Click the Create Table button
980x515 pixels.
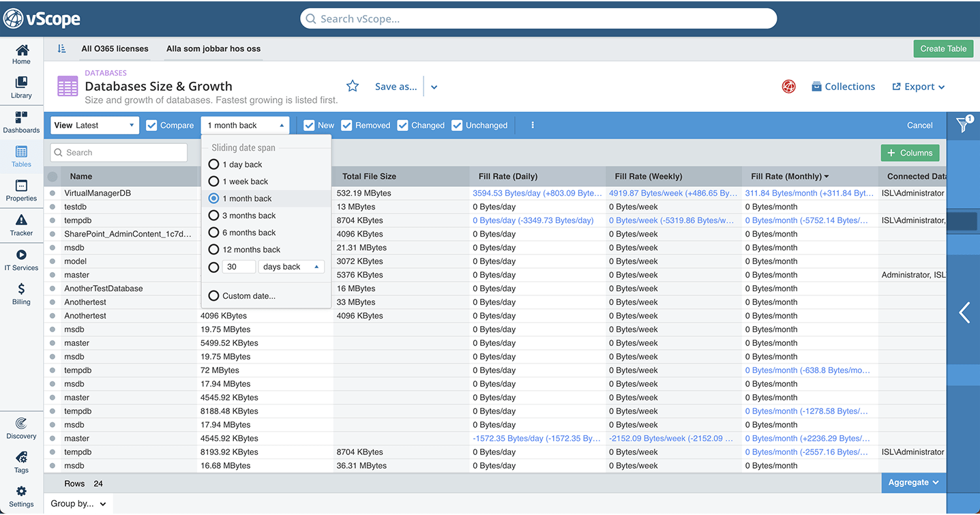(x=943, y=48)
